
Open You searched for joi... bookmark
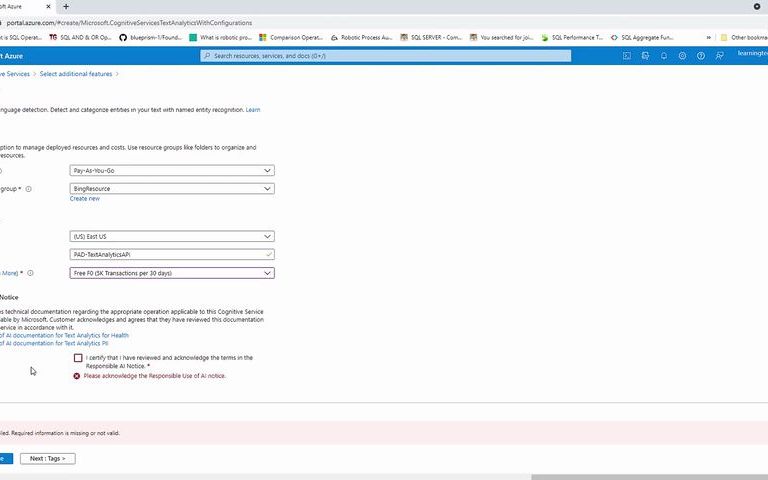tap(502, 37)
